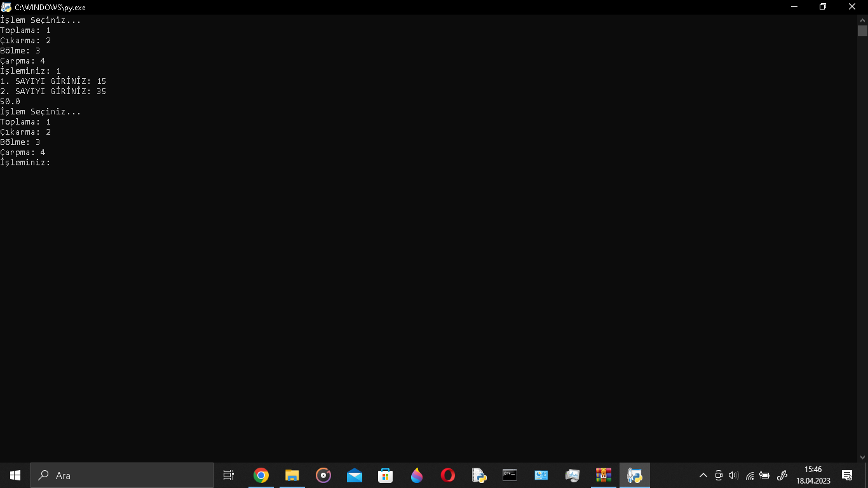The image size is (868, 488).
Task: Open Microsoft Store from the taskbar
Action: click(x=385, y=475)
